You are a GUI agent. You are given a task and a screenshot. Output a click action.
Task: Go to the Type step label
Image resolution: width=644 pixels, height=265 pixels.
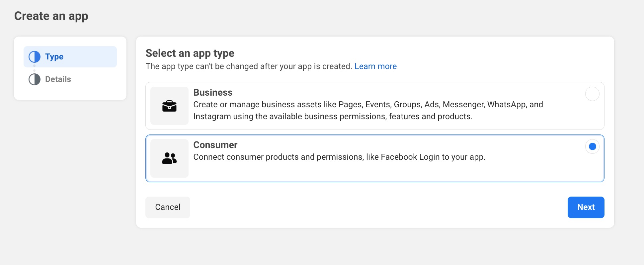point(54,57)
